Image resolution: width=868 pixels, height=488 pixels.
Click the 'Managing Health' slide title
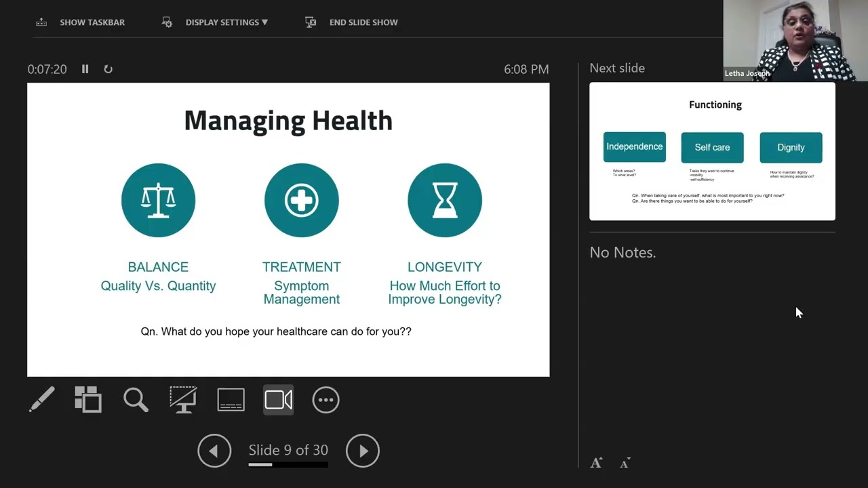pos(288,121)
